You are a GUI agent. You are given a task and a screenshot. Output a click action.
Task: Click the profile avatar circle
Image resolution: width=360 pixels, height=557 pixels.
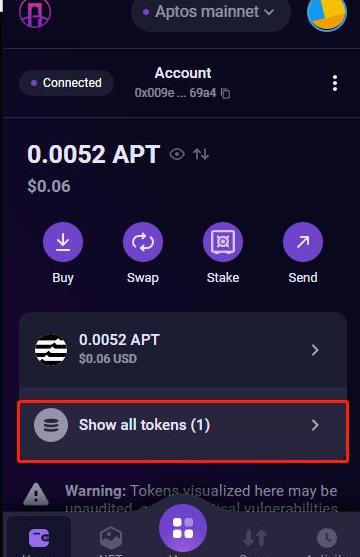327,14
